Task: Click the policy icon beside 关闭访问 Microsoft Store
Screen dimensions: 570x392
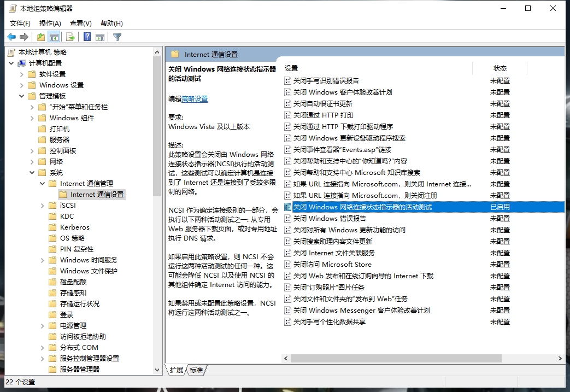Action: 287,265
